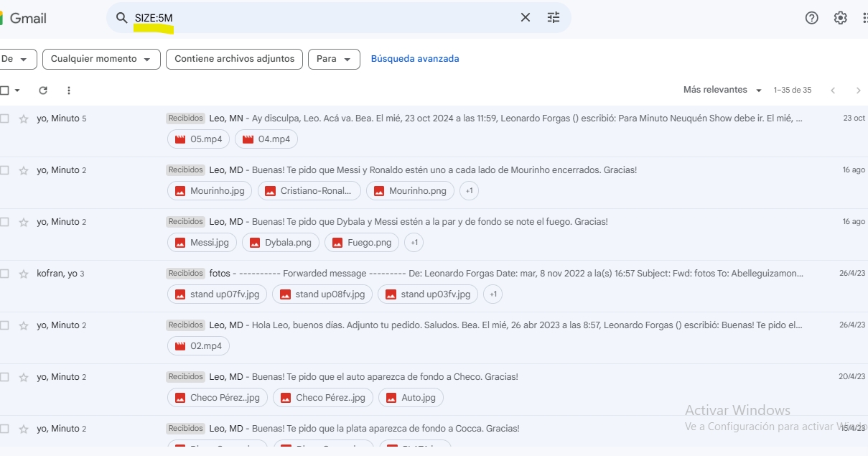Open the Messi.jpg attachment

coord(202,243)
